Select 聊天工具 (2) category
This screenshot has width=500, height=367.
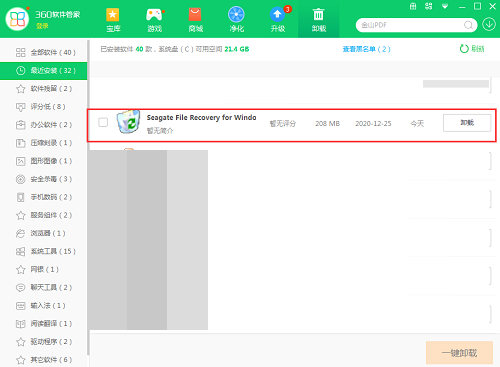click(x=44, y=287)
